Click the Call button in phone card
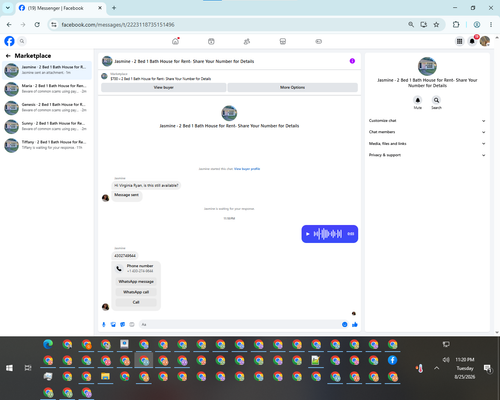Viewport: 500px width, 400px height. [x=136, y=302]
